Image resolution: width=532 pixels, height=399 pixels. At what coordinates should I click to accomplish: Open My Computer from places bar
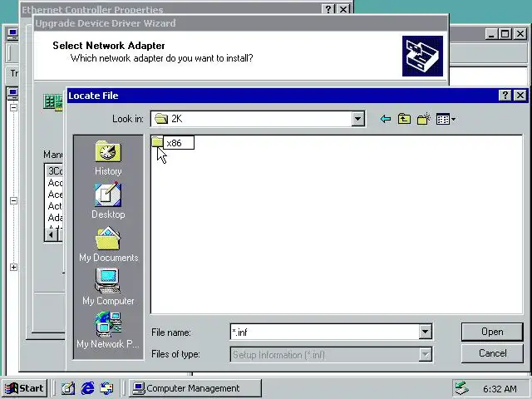click(x=108, y=288)
